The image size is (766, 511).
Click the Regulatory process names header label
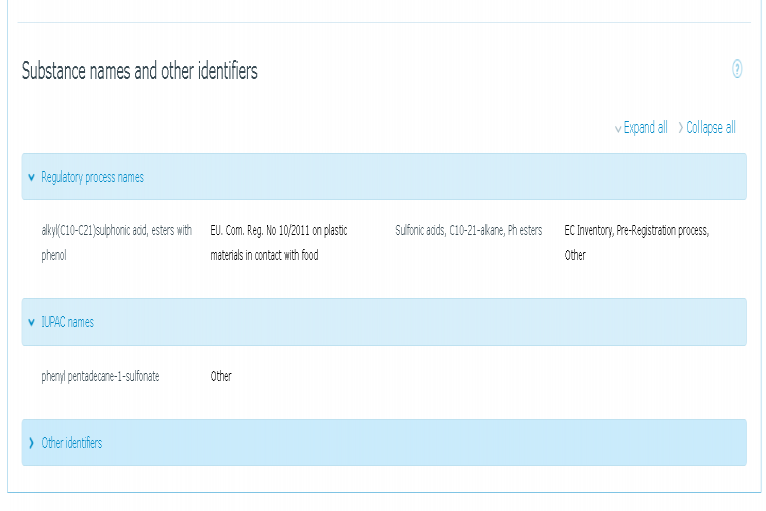click(92, 177)
